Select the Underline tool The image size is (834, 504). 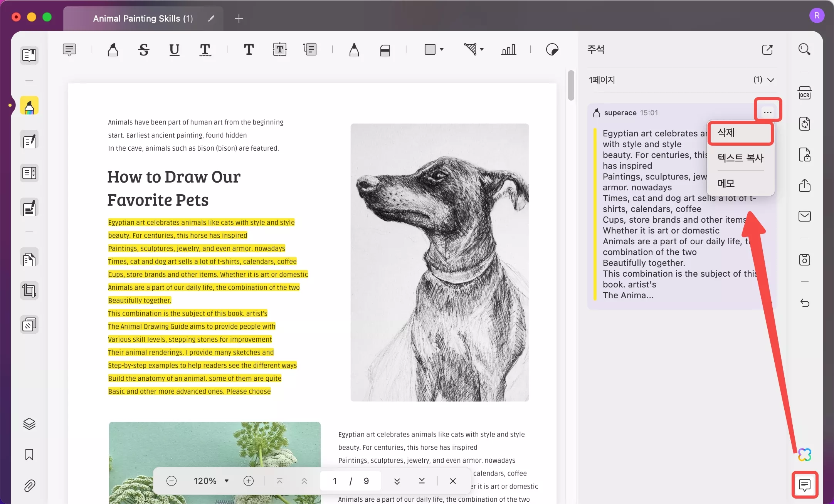tap(174, 49)
